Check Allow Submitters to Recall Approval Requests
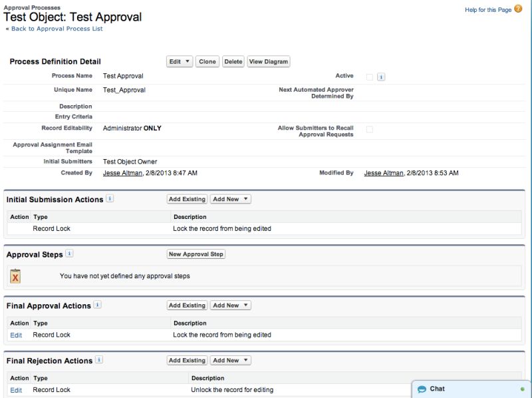This screenshot has width=532, height=398. 370,128
